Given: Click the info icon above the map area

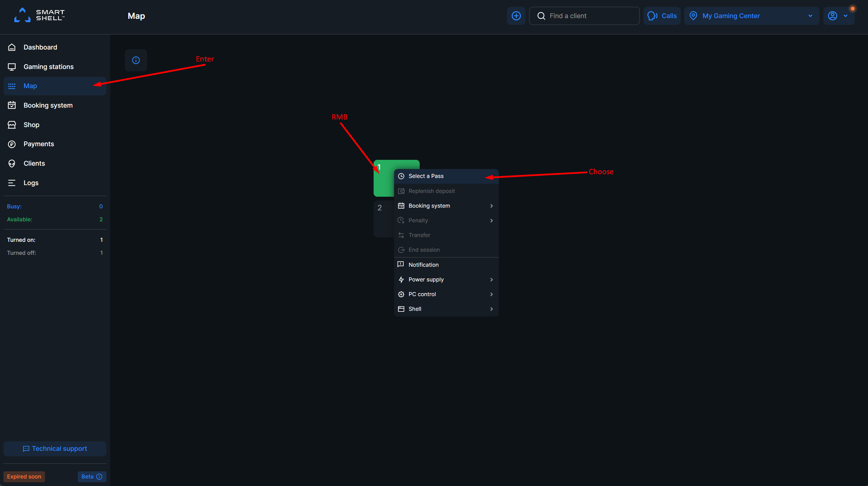Looking at the screenshot, I should 136,60.
